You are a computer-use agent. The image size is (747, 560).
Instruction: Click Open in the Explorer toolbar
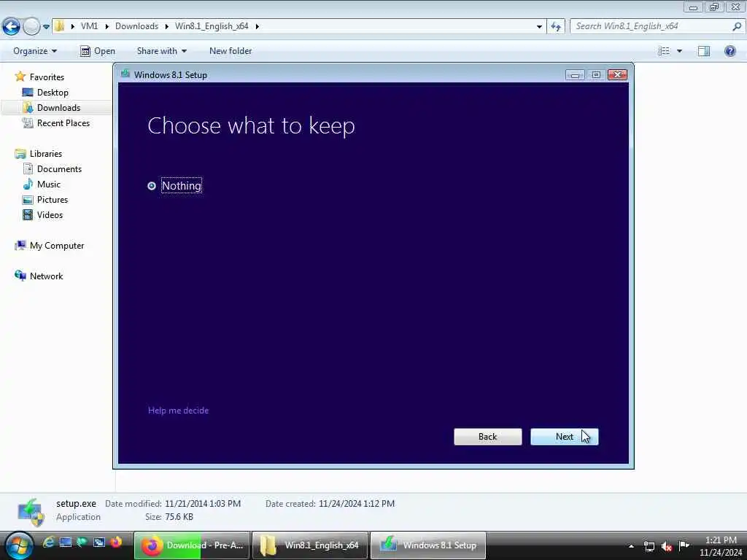click(x=98, y=51)
